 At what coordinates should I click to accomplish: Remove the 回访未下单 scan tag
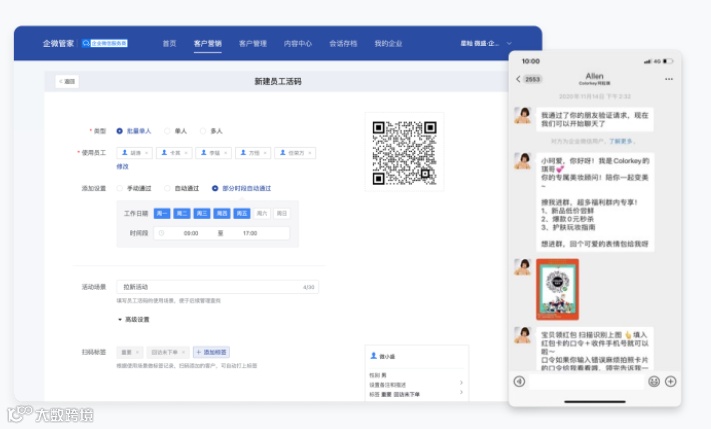[x=183, y=352]
